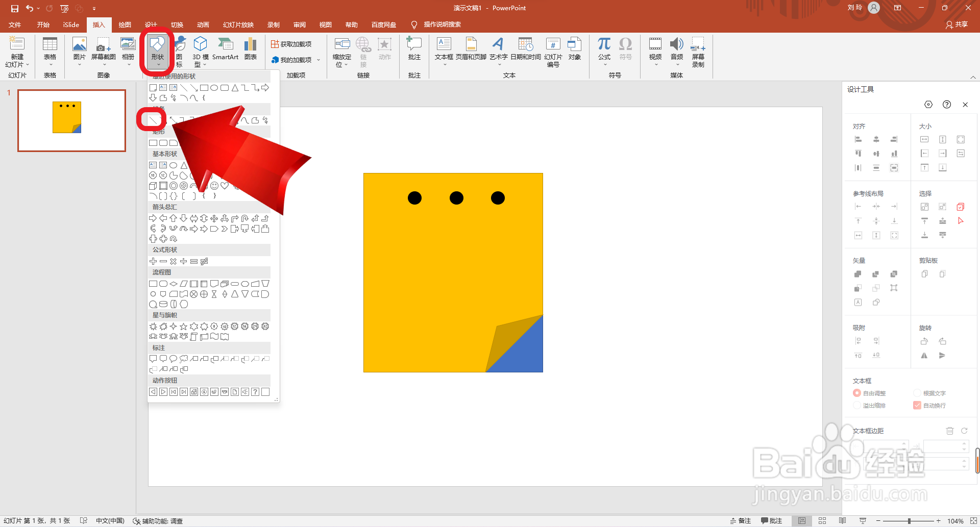Open the 文件 File tab

15,24
